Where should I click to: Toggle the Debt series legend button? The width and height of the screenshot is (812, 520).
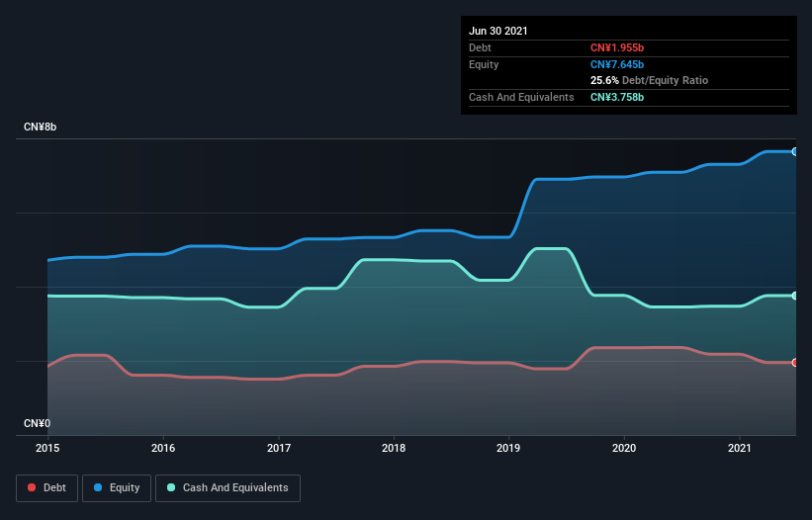pos(47,488)
